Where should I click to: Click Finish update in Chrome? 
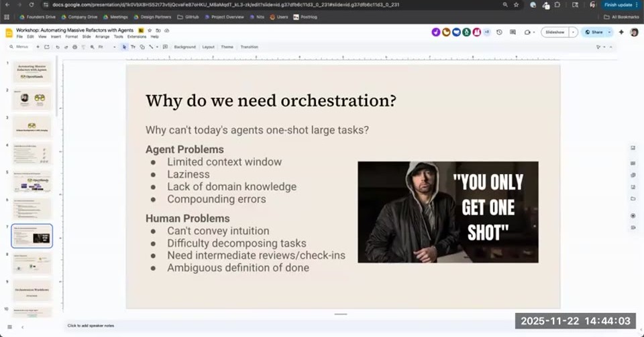point(621,5)
